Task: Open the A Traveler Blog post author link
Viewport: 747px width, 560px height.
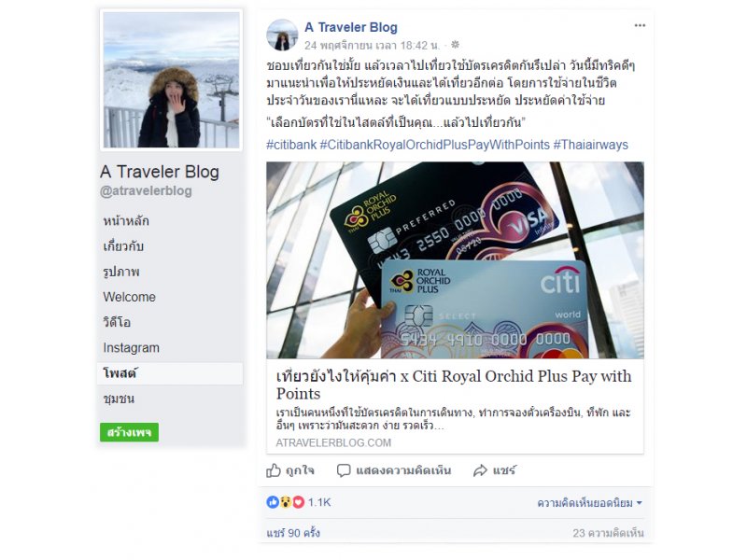Action: 351,28
